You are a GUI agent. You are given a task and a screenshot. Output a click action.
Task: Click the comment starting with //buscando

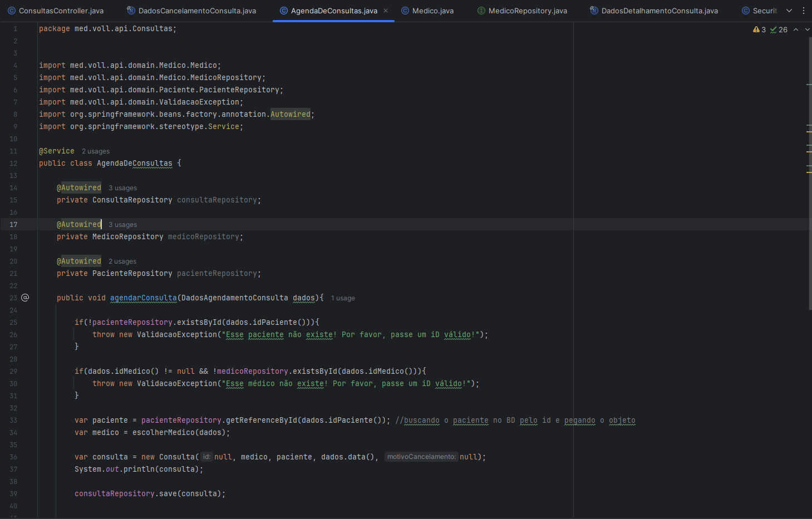(x=515, y=420)
